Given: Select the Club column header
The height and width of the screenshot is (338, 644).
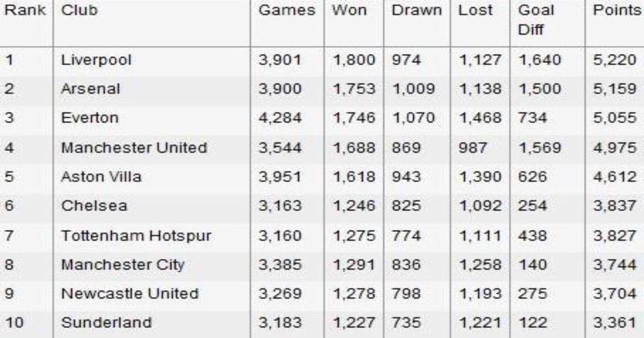Looking at the screenshot, I should [x=79, y=11].
